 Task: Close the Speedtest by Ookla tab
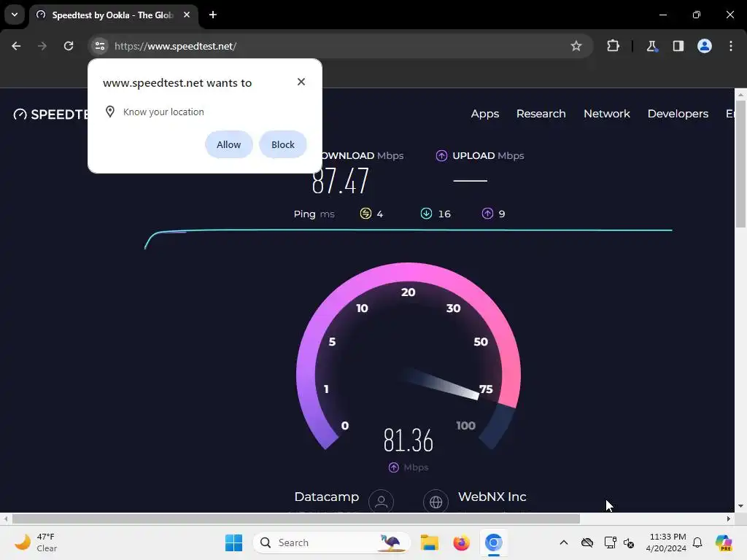[187, 15]
